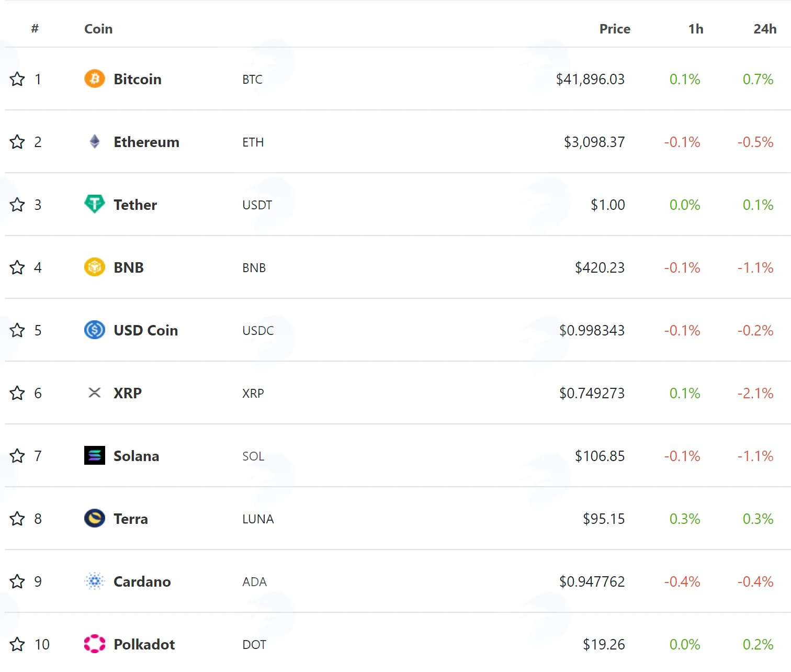
Task: Favorite Bitcoin with its star
Action: point(17,79)
